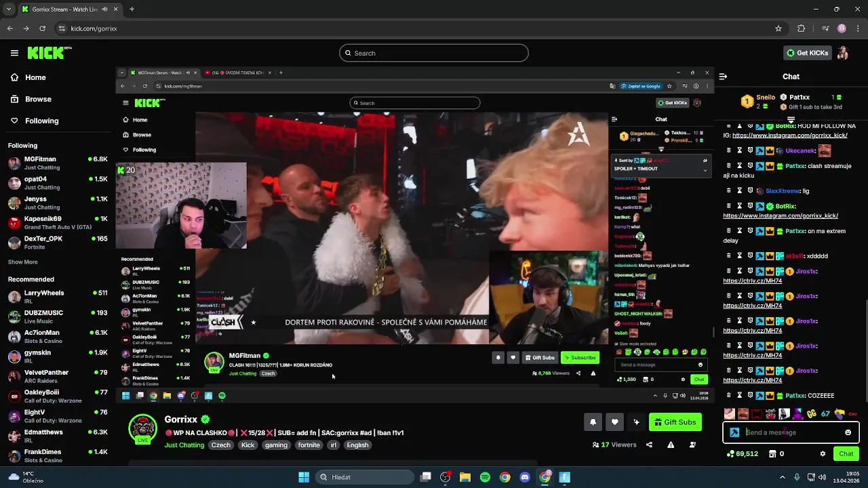Image resolution: width=868 pixels, height=488 pixels.
Task: Insert the GG quick emote
Action: point(812,413)
